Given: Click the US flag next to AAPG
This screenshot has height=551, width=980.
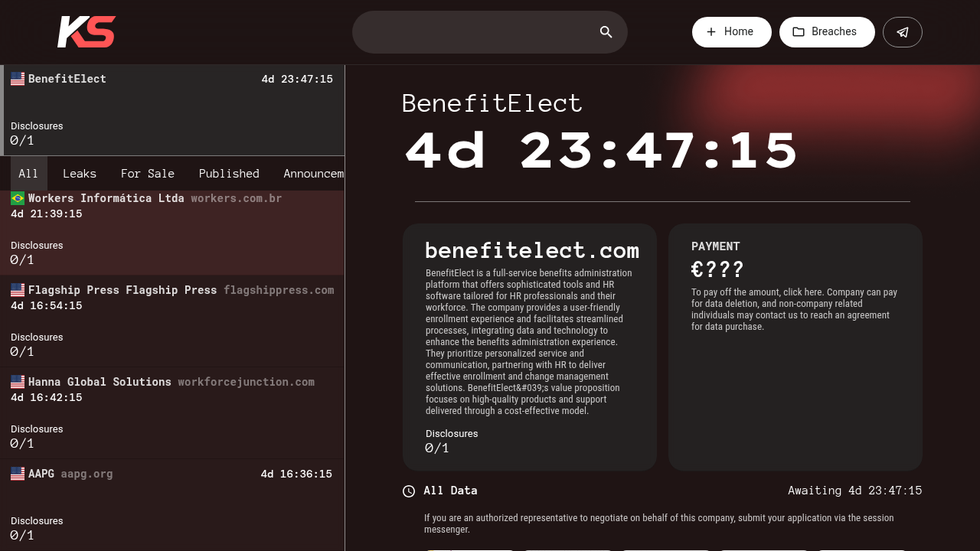Looking at the screenshot, I should point(18,474).
